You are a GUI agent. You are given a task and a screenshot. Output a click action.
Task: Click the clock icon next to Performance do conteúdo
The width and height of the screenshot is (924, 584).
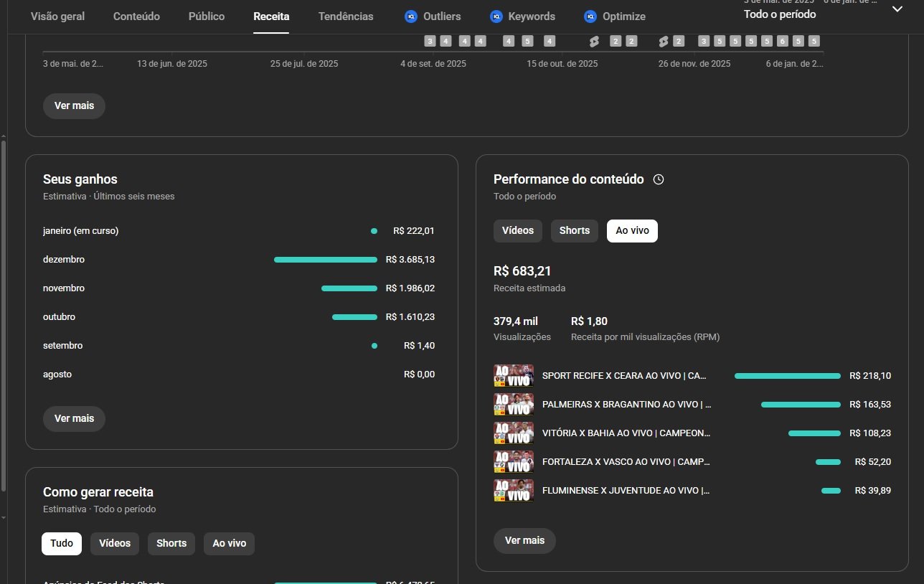pos(659,179)
